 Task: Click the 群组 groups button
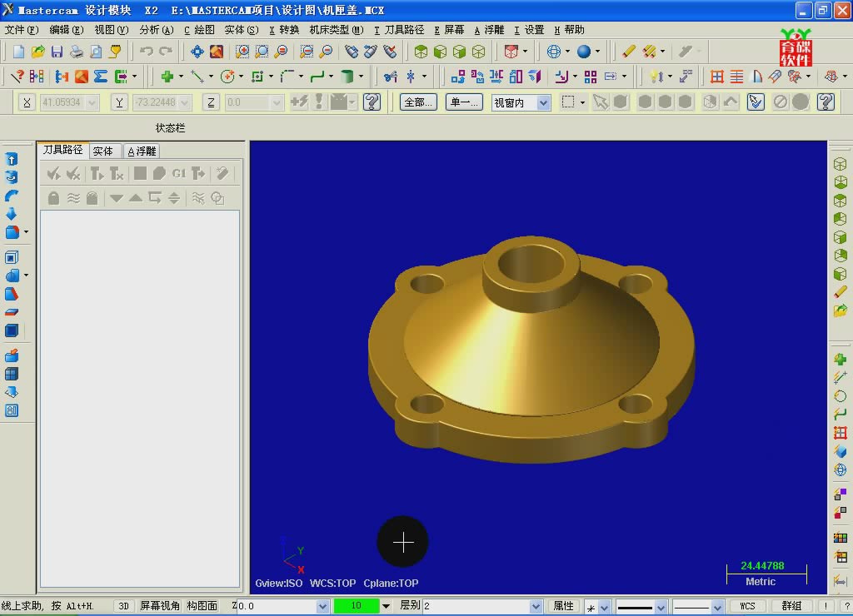(791, 606)
